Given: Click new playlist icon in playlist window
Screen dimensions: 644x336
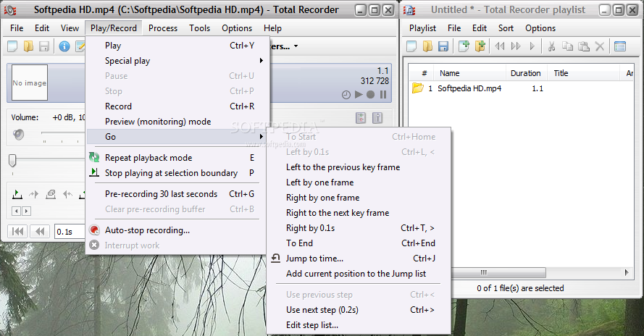Looking at the screenshot, I should [x=411, y=46].
